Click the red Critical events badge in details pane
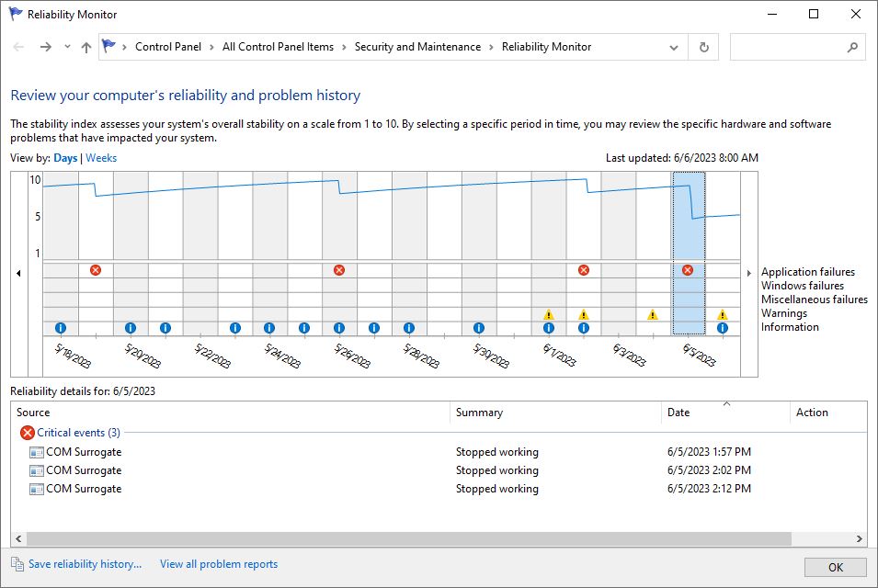Viewport: 878px width, 588px height. [27, 432]
